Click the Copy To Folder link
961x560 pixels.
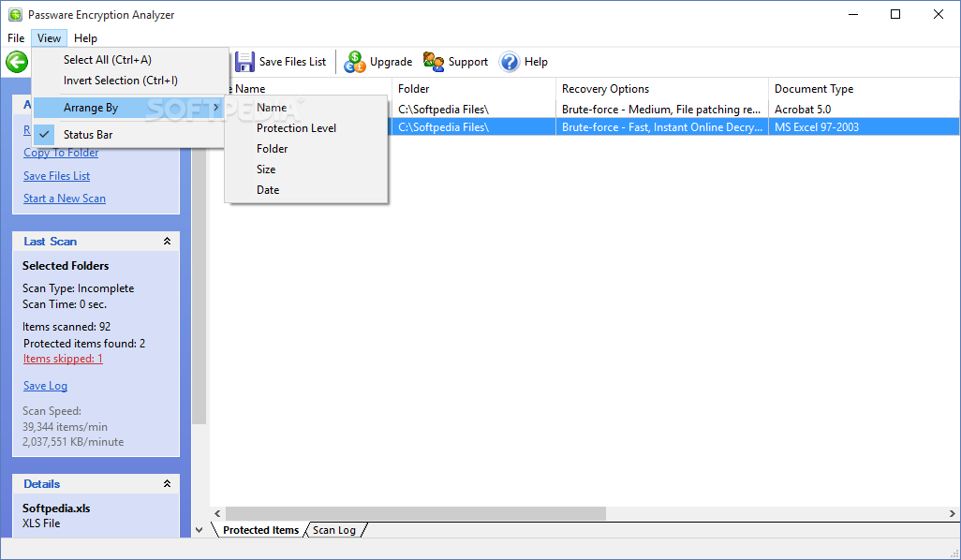[61, 154]
